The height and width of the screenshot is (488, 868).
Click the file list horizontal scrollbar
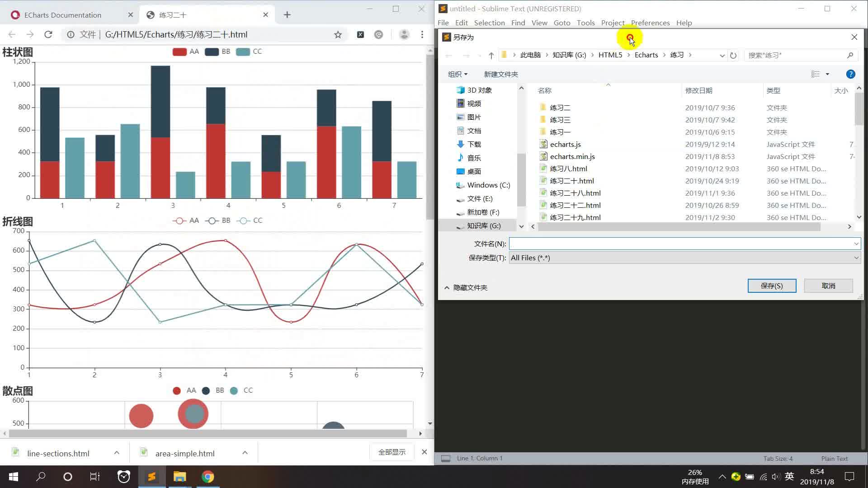tap(678, 226)
